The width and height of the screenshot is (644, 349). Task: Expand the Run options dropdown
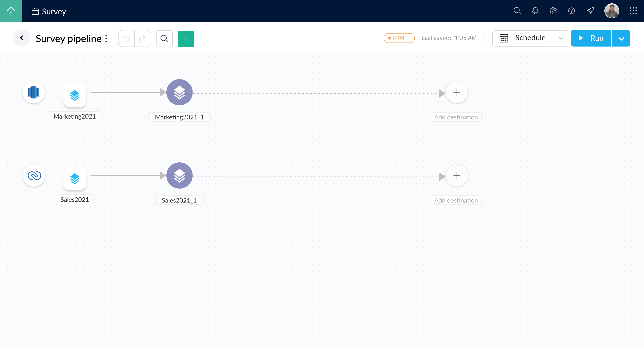coord(621,38)
